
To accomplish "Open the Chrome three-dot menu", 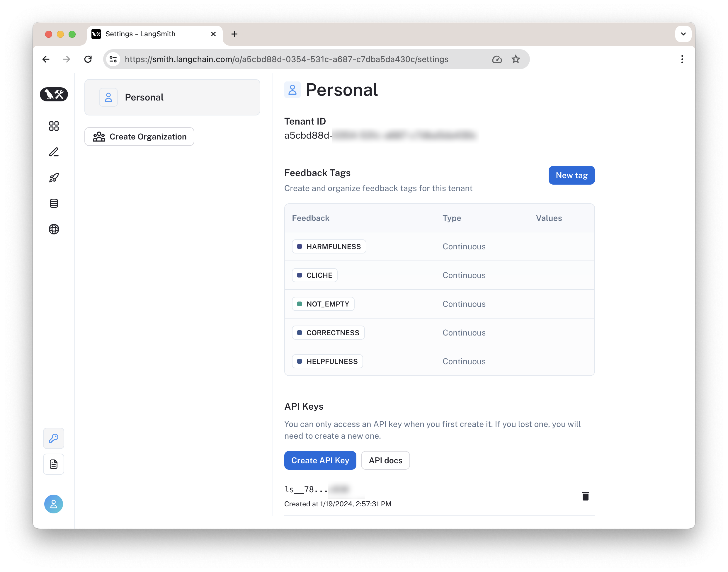I will point(682,59).
